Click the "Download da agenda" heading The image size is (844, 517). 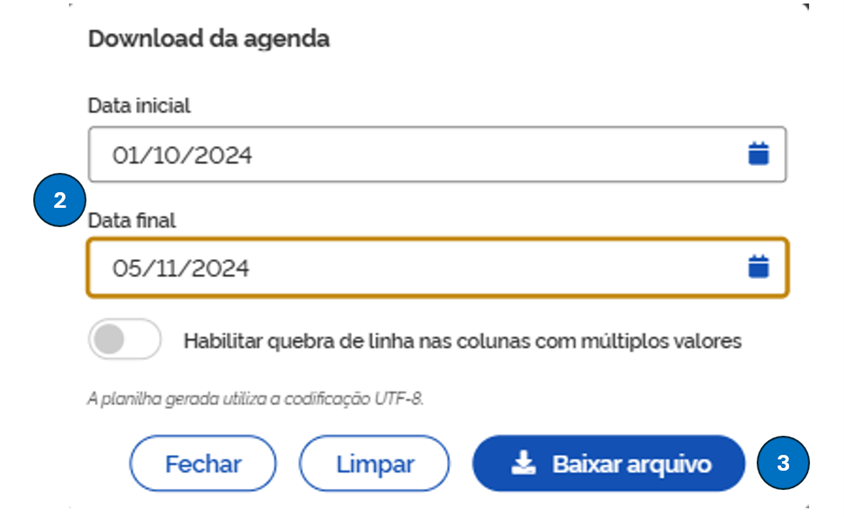coord(209,39)
